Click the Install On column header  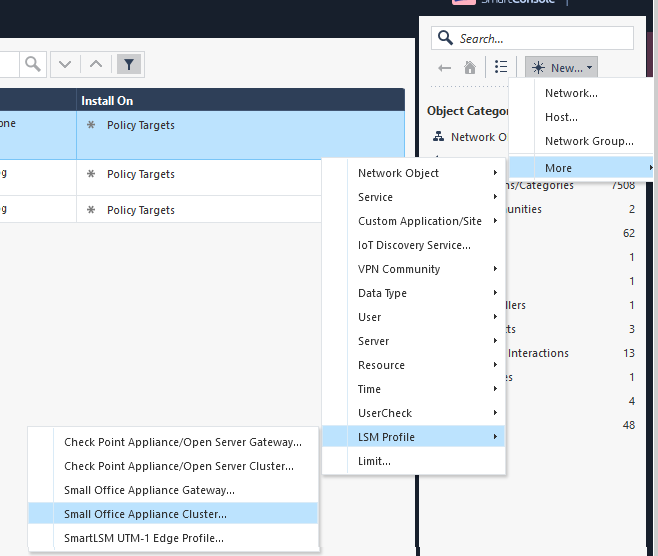click(x=240, y=101)
